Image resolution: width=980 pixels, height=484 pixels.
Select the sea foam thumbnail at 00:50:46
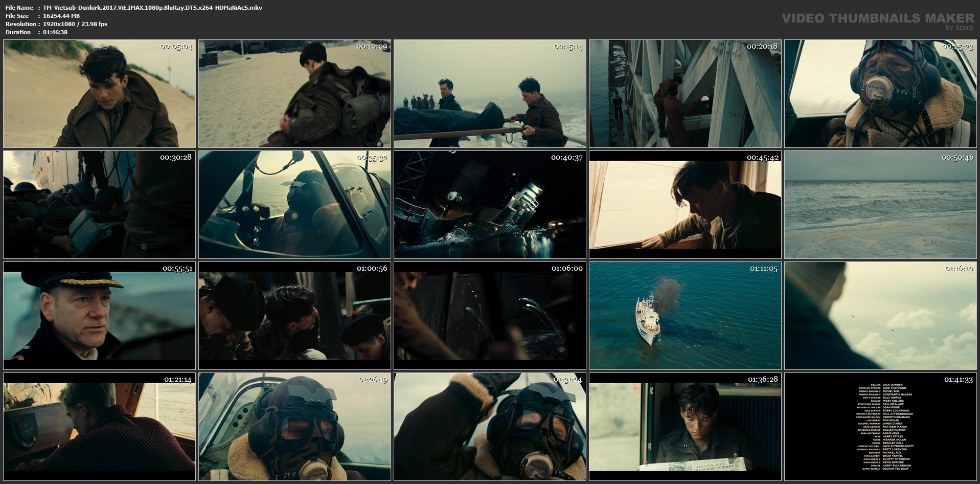880,205
